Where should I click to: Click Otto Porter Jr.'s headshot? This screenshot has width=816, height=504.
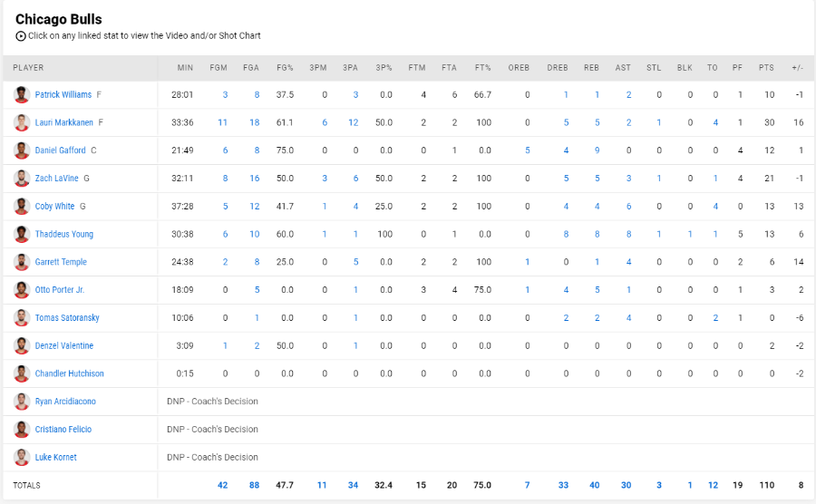22,290
